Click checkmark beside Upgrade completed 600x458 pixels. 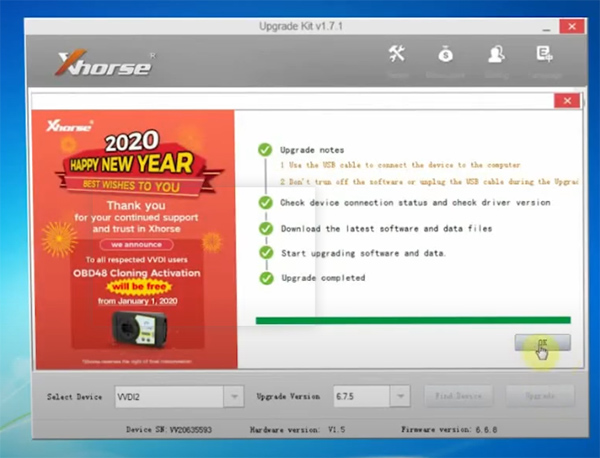click(x=267, y=278)
